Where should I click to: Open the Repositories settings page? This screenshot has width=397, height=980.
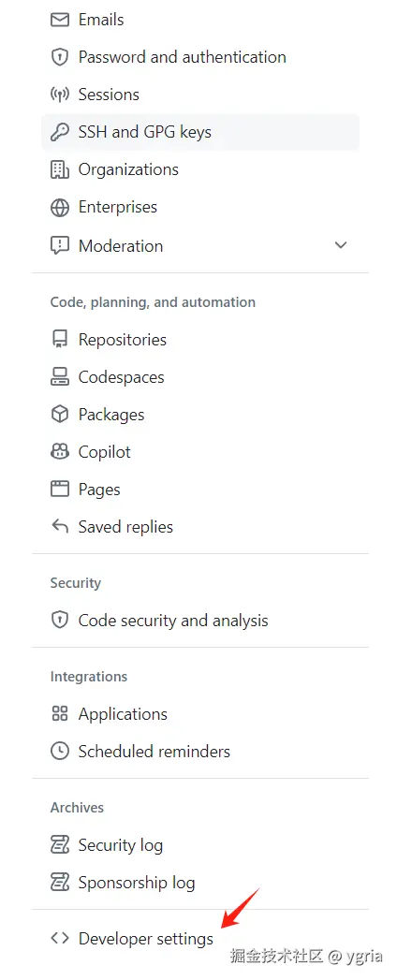(x=200, y=340)
